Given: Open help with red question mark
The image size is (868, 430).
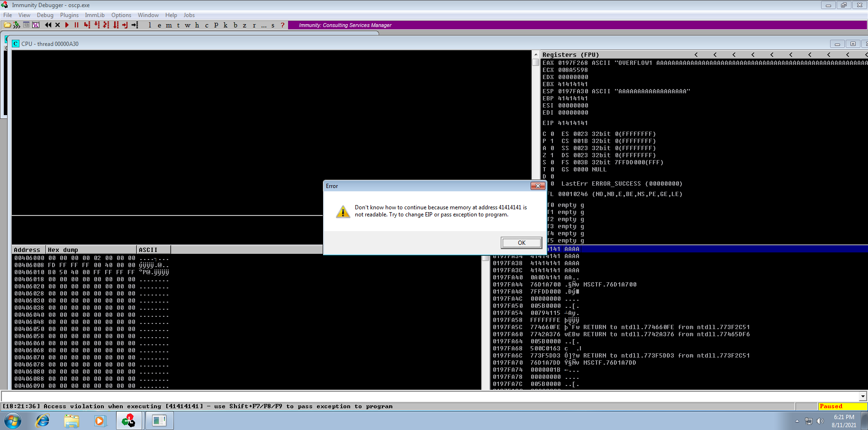Looking at the screenshot, I should tap(282, 25).
